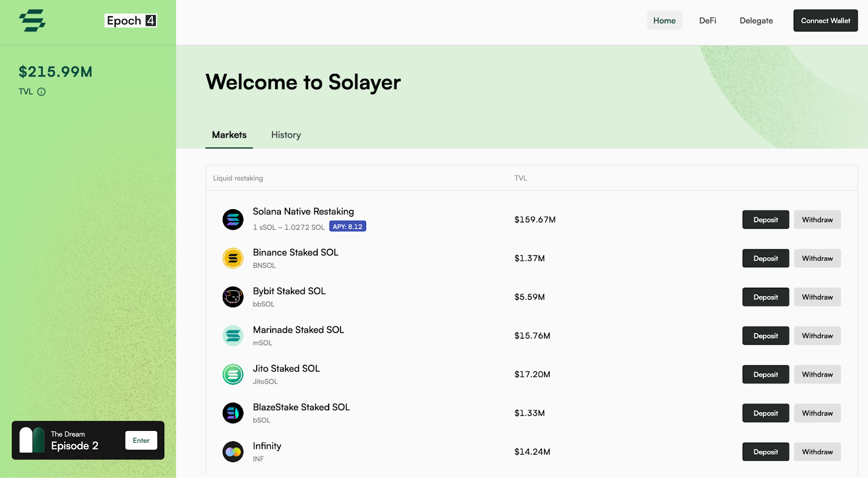Click the Binance Staked SOL token icon
868x478 pixels.
[233, 259]
